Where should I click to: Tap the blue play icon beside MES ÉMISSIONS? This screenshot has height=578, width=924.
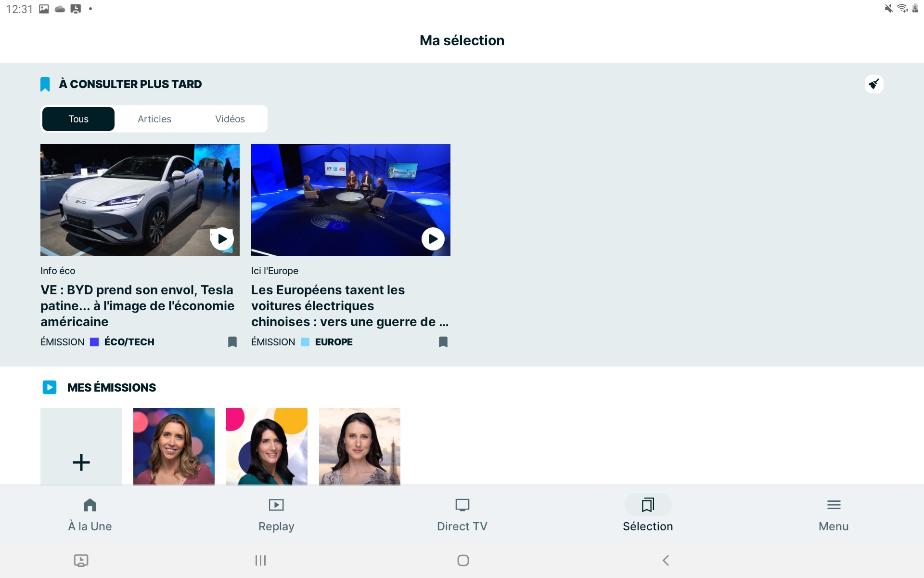pos(50,387)
